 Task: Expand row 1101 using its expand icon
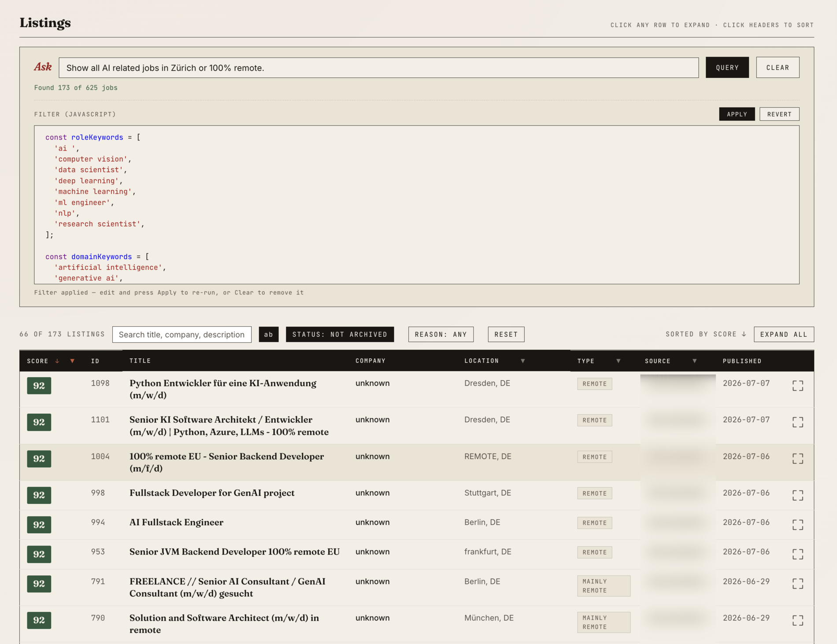point(798,422)
